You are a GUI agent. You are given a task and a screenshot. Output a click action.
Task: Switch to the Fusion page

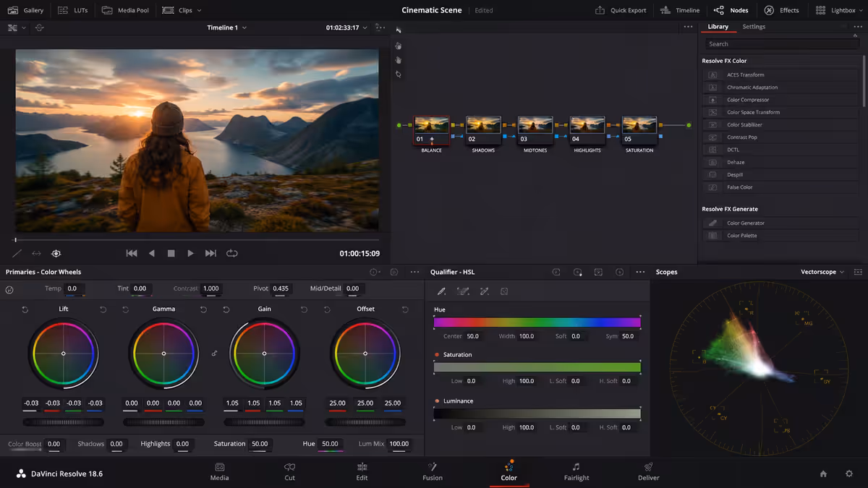click(433, 472)
